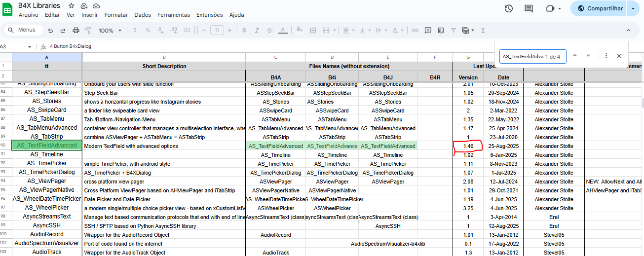Apply percent format icon
This screenshot has height=256, width=644.
[x=148, y=30]
